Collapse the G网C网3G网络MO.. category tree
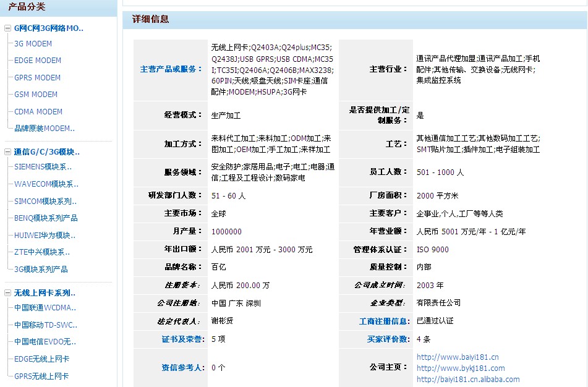The image size is (588, 387). tap(7, 28)
